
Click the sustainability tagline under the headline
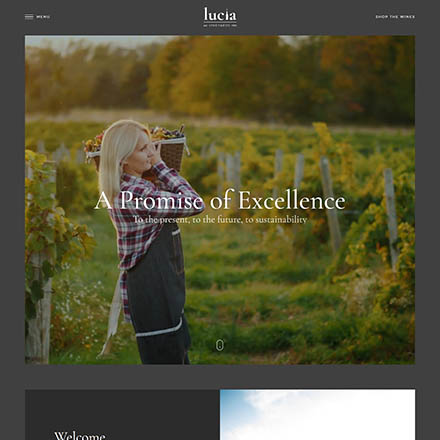pyautogui.click(x=220, y=220)
